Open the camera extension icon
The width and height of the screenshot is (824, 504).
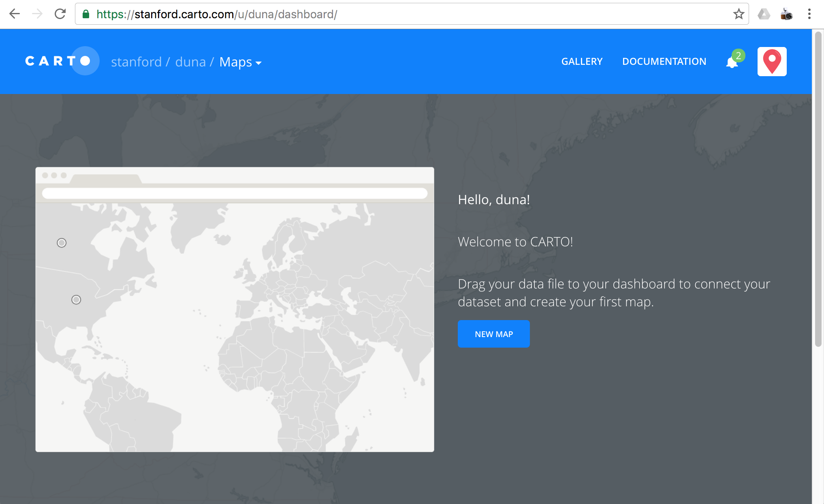pos(786,14)
